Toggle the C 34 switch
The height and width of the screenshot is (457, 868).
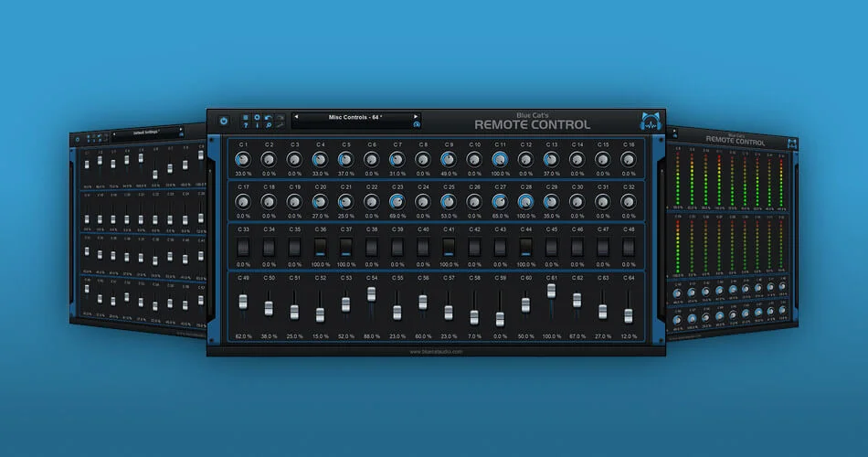pos(269,247)
